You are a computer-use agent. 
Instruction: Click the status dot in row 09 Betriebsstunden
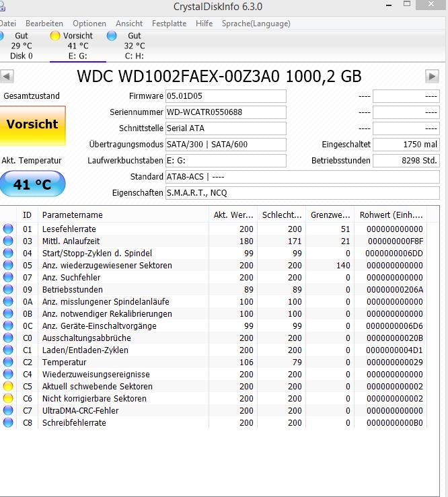[x=8, y=289]
